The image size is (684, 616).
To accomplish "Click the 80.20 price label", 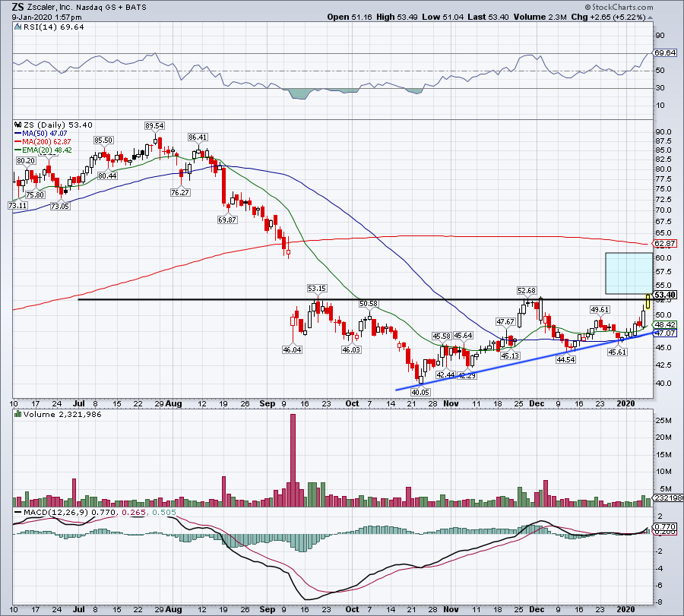I will coord(26,160).
